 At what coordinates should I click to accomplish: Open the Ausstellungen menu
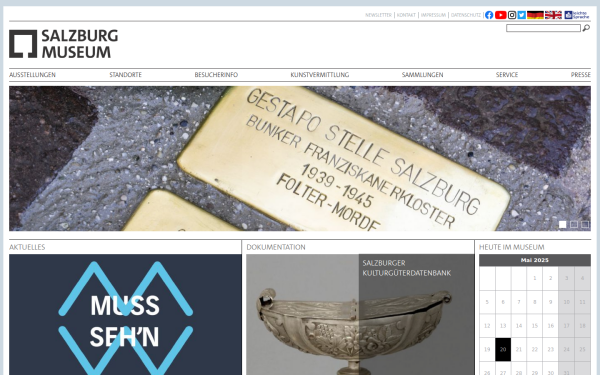[x=33, y=75]
